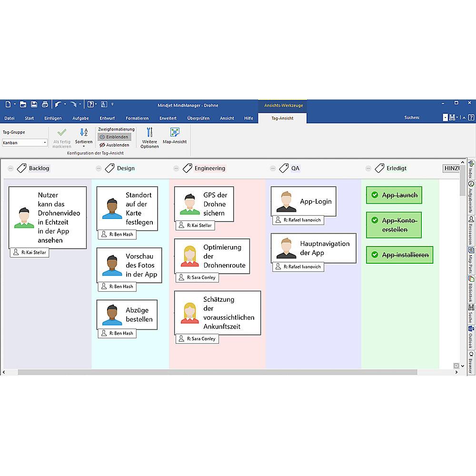Click avatar on Abzüge bestellen card
This screenshot has height=476, width=476.
(112, 315)
